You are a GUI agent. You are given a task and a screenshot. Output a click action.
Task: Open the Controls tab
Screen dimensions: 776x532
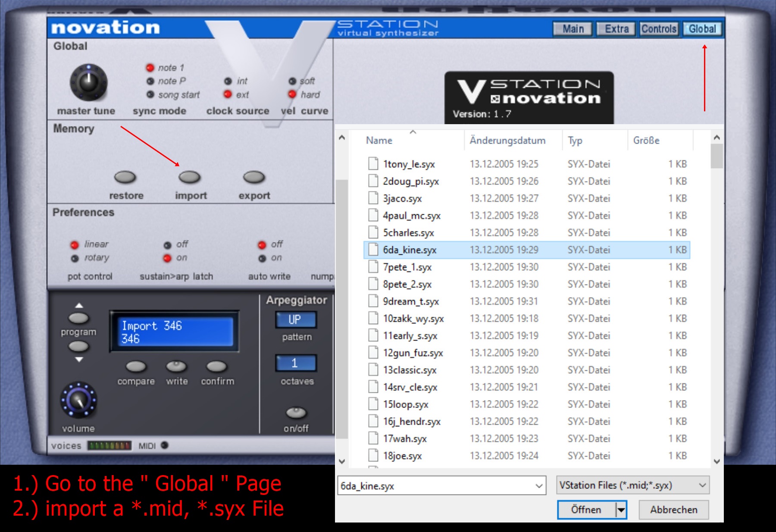tap(659, 29)
